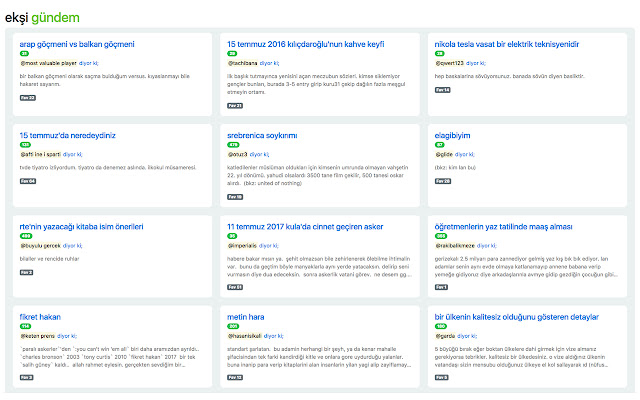Click 'diyor ki' beside @afti ine i sparti
The width and height of the screenshot is (640, 400).
73,154
